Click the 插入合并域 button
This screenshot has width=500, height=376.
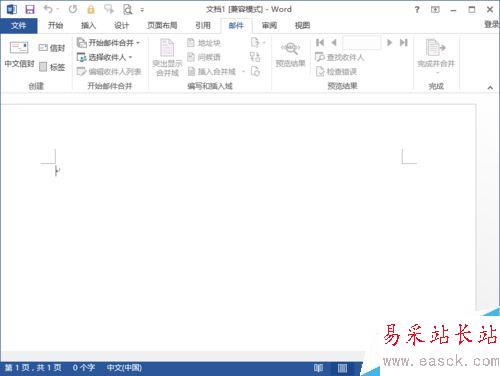211,71
